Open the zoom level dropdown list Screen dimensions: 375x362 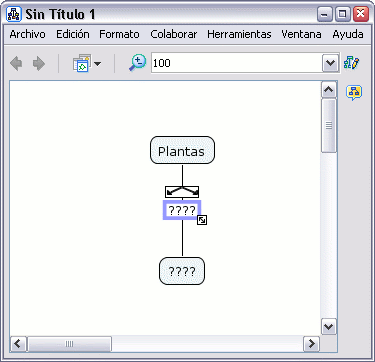click(330, 63)
